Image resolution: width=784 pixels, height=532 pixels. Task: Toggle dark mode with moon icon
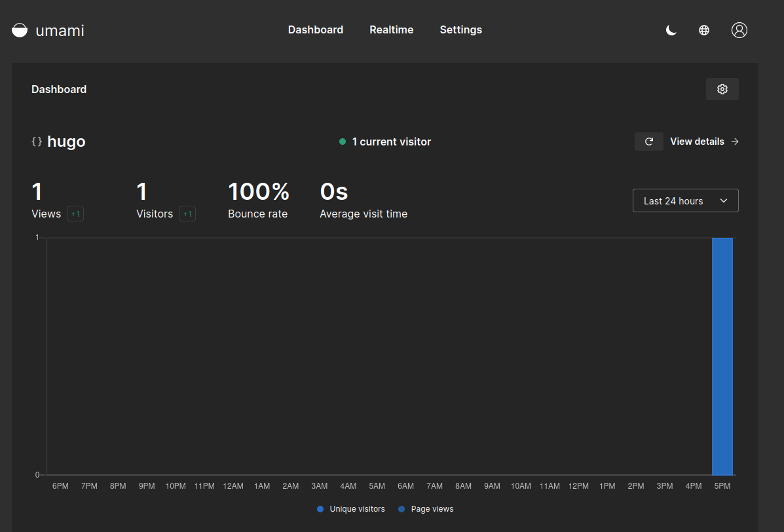point(671,30)
